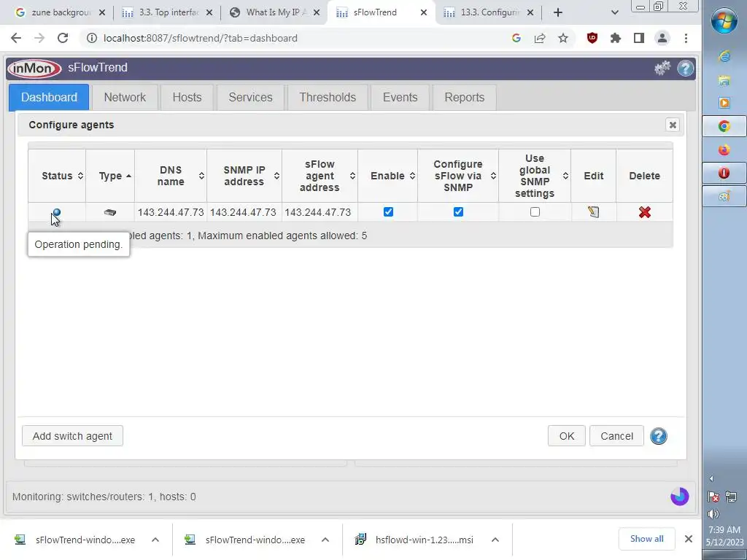This screenshot has height=560, width=747.
Task: Click the switch type icon in row
Action: pos(110,212)
